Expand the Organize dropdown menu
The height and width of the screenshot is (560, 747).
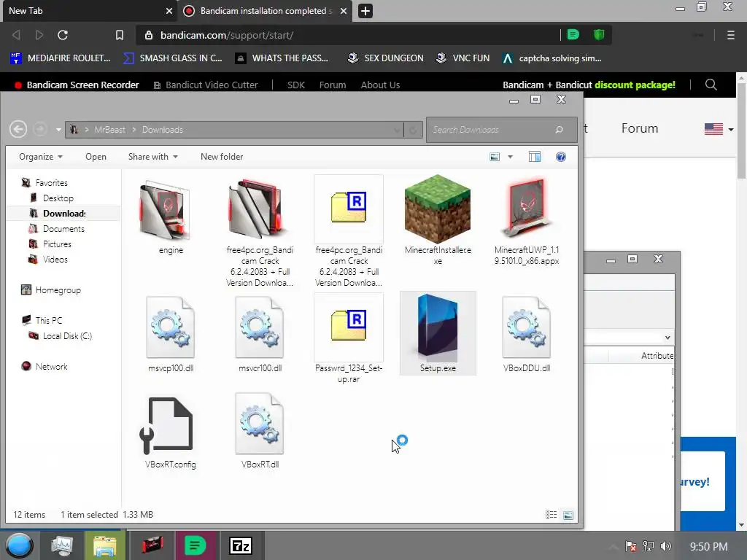41,157
